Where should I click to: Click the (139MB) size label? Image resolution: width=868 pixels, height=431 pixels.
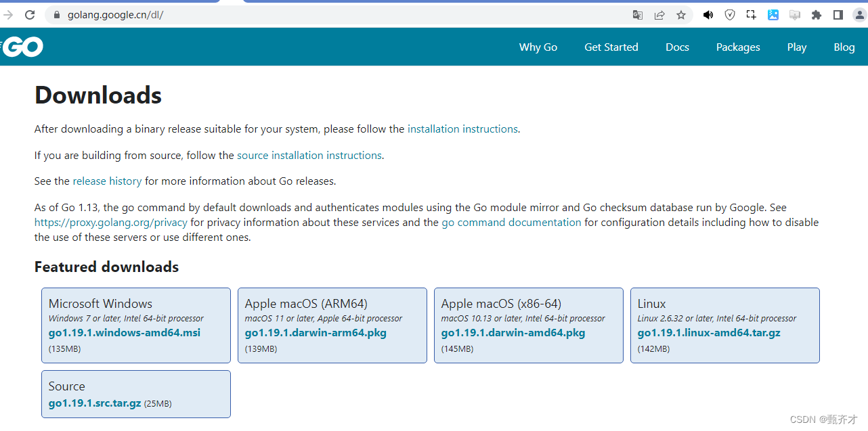tap(261, 349)
